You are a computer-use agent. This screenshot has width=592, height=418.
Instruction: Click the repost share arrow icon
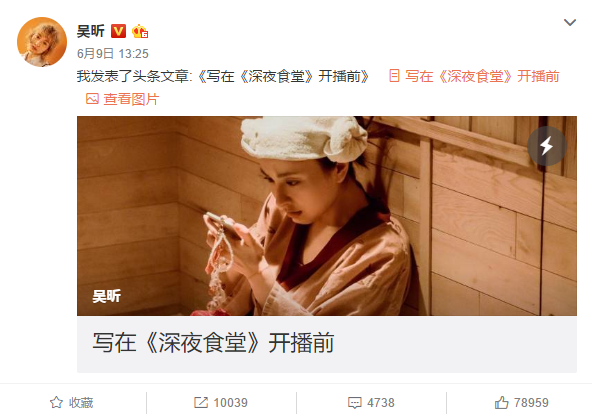200,403
